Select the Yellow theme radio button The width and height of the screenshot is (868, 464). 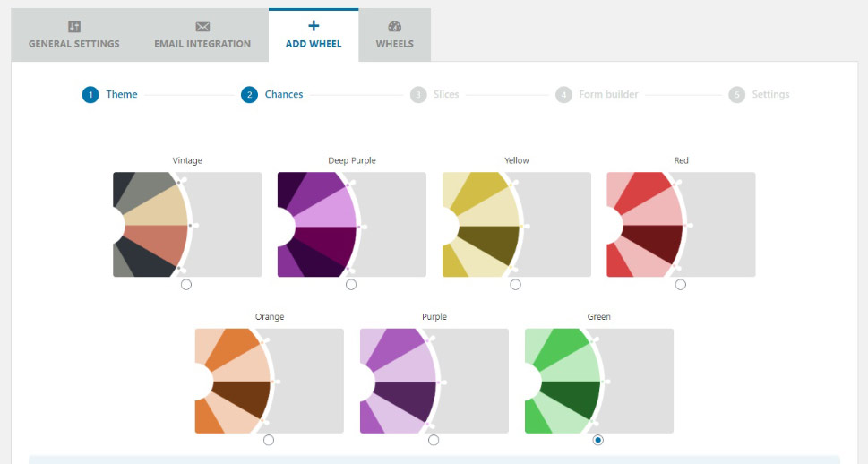[515, 285]
